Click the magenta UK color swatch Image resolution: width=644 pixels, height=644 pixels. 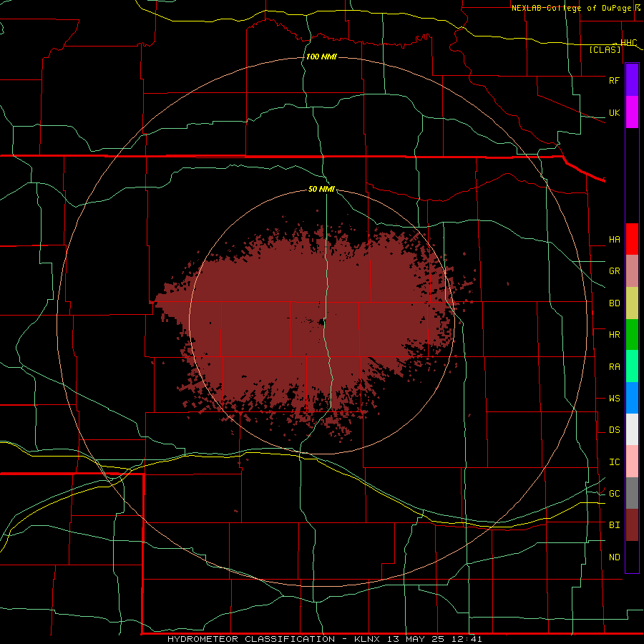(x=632, y=112)
